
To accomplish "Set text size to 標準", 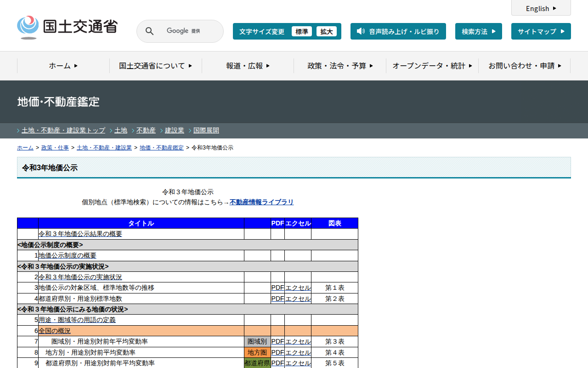I will (x=301, y=31).
